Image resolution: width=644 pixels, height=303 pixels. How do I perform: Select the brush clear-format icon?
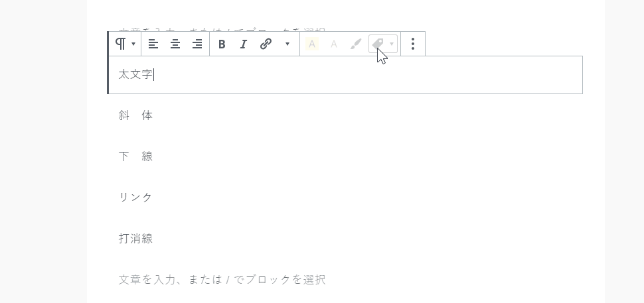click(x=356, y=44)
